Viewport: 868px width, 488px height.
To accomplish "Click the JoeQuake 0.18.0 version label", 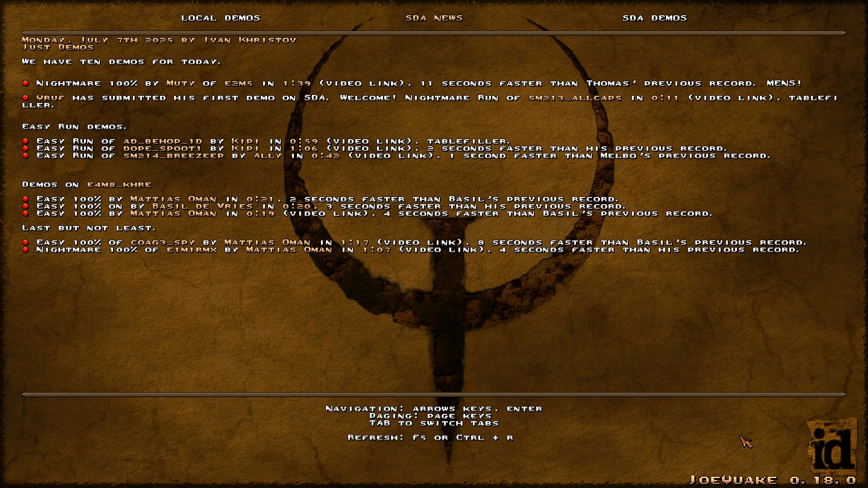I will [772, 480].
